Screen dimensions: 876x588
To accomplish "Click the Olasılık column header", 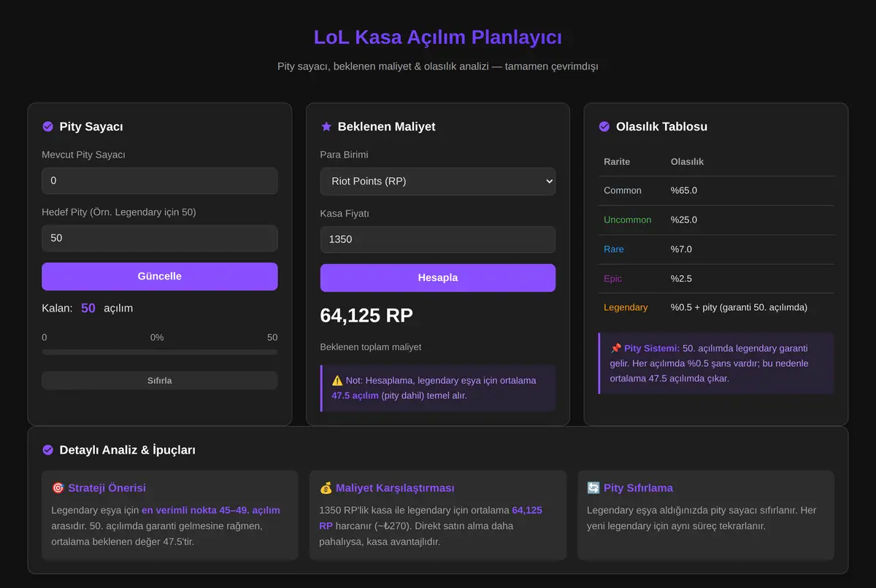I will point(688,161).
